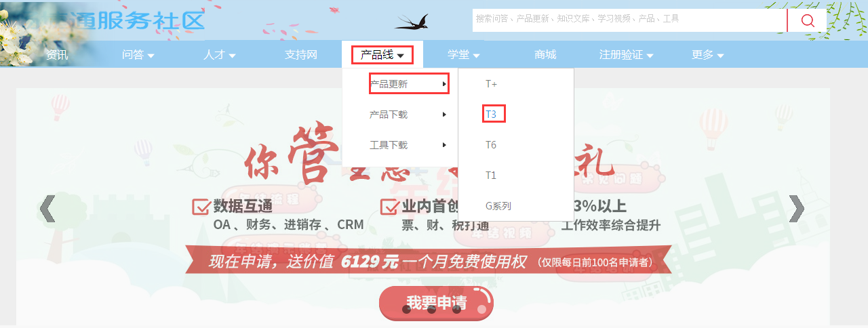Screen dimensions: 868x328
Task: Expand the 产品更新 submenu arrow
Action: point(444,84)
